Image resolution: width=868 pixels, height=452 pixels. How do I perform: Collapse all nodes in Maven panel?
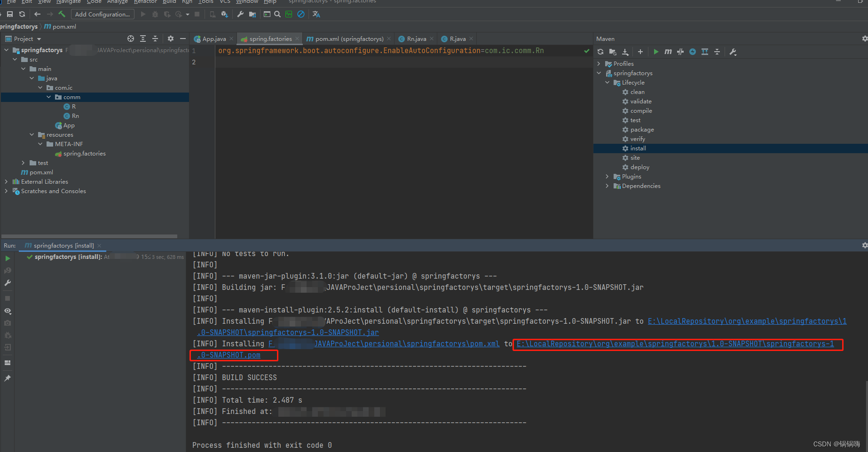tap(717, 52)
